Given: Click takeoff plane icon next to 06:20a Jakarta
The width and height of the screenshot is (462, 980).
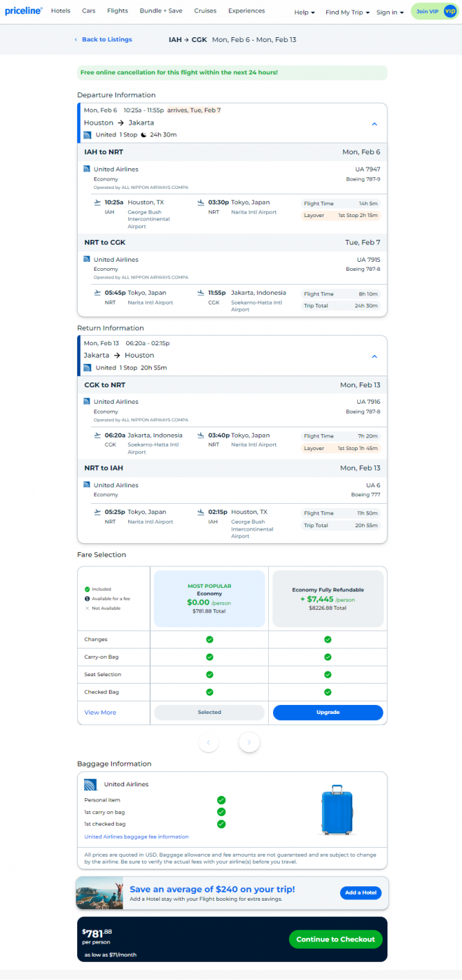Looking at the screenshot, I should coord(97,435).
